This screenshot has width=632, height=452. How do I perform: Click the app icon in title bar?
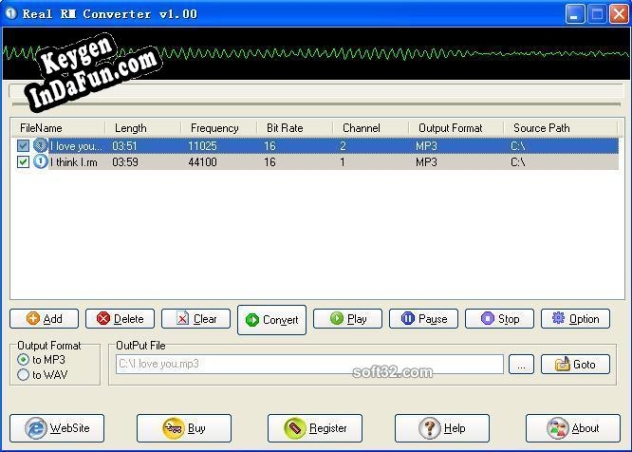11,13
